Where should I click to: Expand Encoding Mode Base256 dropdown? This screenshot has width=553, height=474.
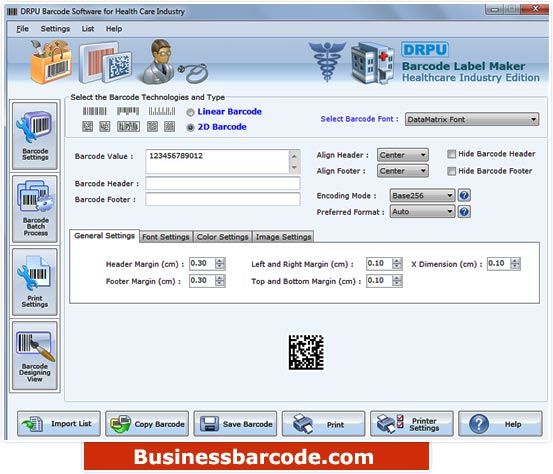[x=422, y=195]
